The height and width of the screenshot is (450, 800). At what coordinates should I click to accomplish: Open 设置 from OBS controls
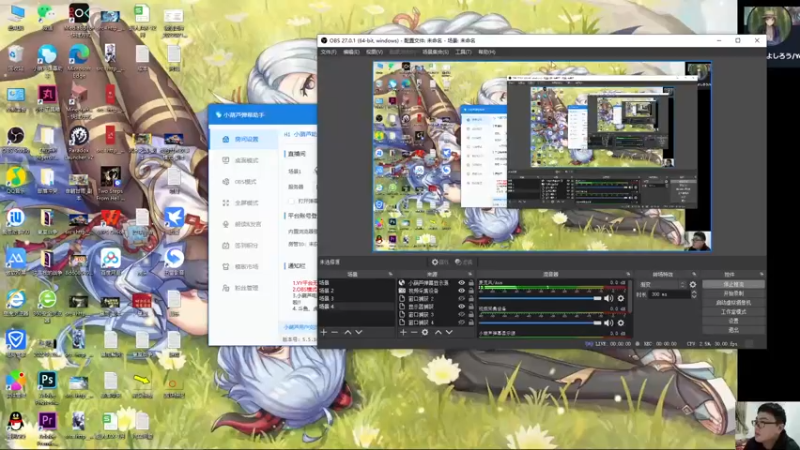pos(733,321)
